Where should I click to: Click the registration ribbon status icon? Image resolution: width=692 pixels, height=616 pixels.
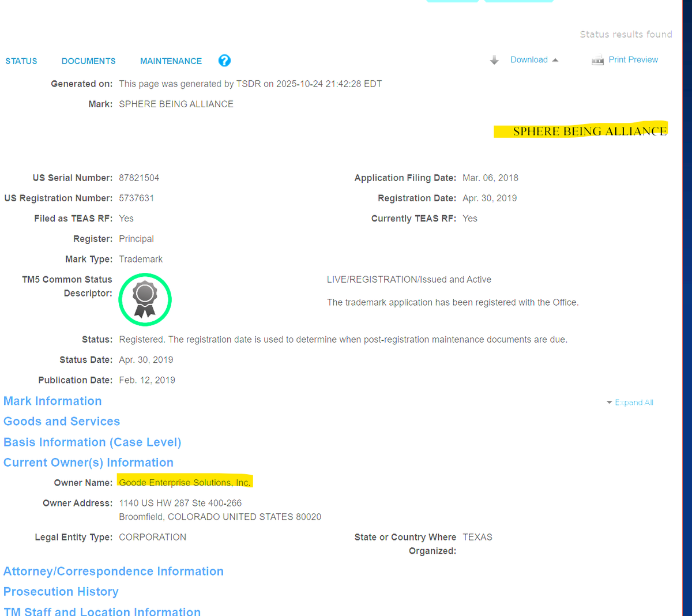click(x=145, y=299)
